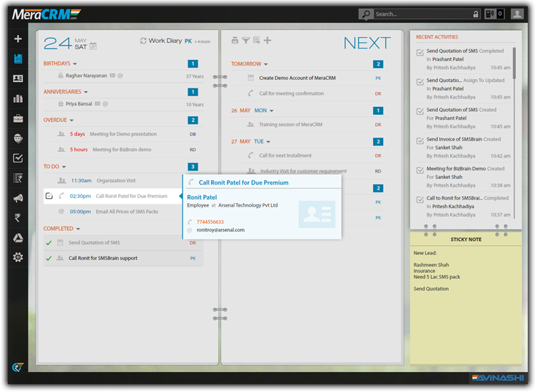Click the settings gear in the sidebar
This screenshot has width=535, height=392.
click(x=18, y=257)
